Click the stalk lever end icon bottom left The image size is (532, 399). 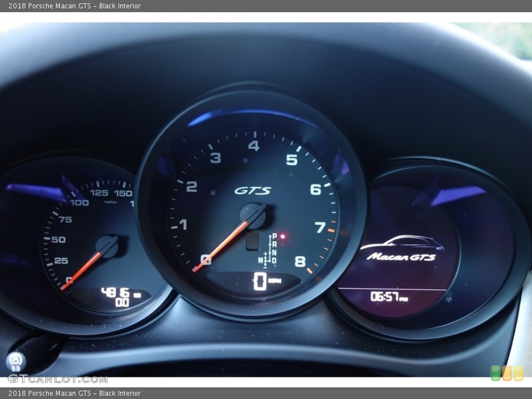16,362
